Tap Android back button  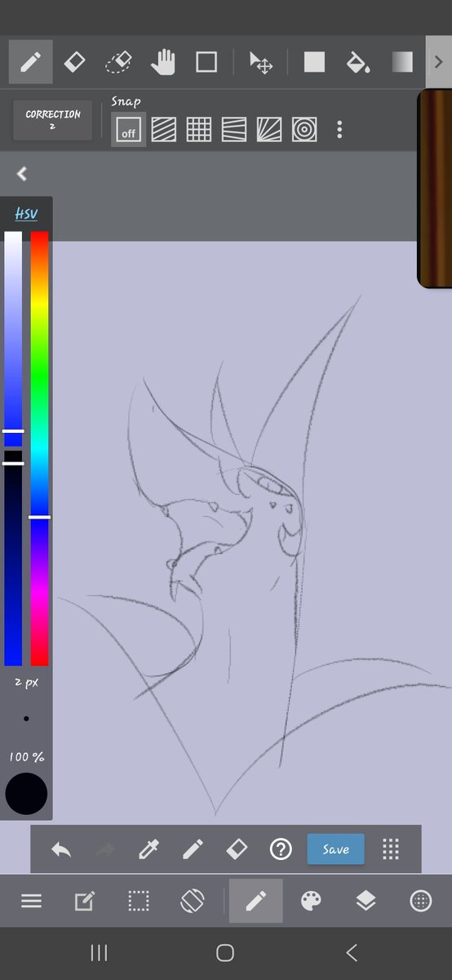pos(352,952)
